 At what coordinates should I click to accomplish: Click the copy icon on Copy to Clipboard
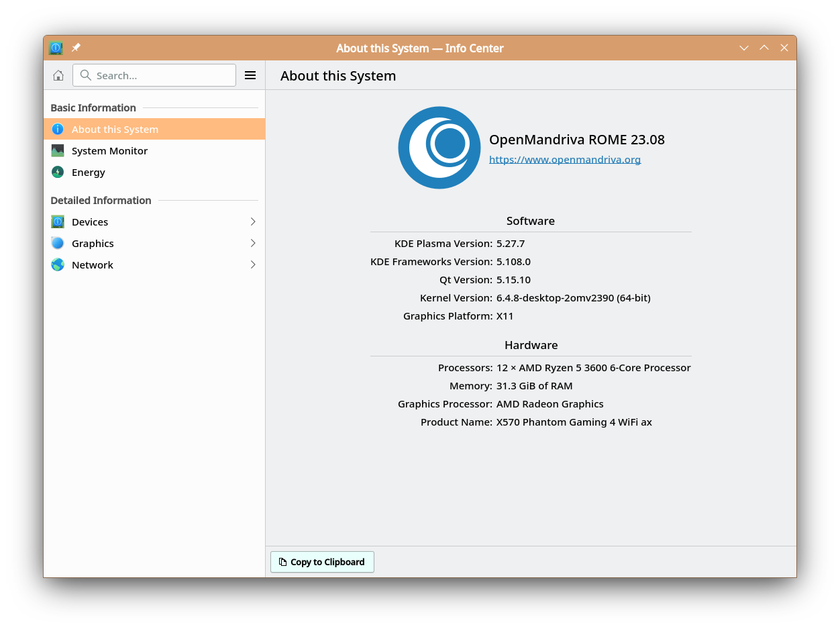pos(282,562)
